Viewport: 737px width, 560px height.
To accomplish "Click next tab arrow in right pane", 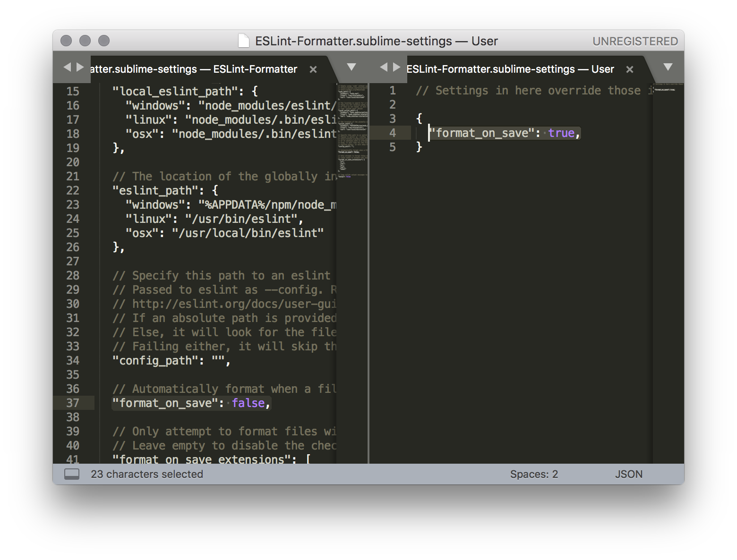I will click(x=397, y=68).
